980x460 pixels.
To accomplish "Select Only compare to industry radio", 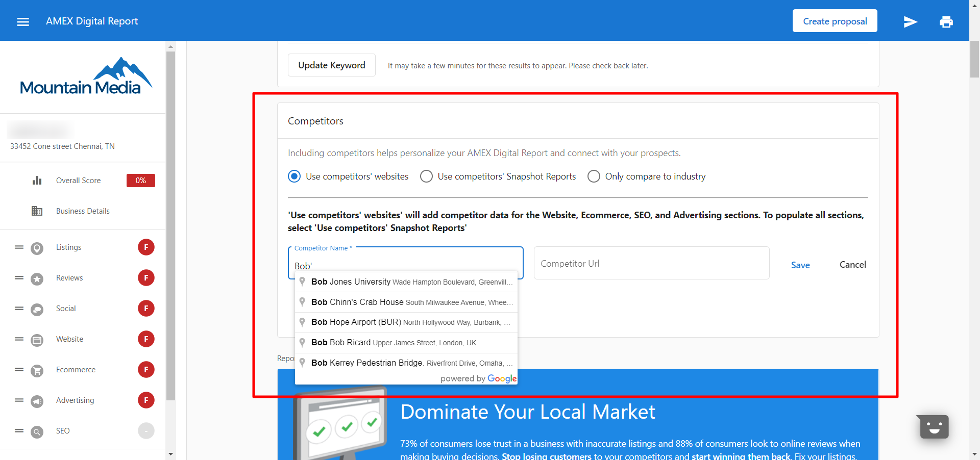I will point(594,176).
